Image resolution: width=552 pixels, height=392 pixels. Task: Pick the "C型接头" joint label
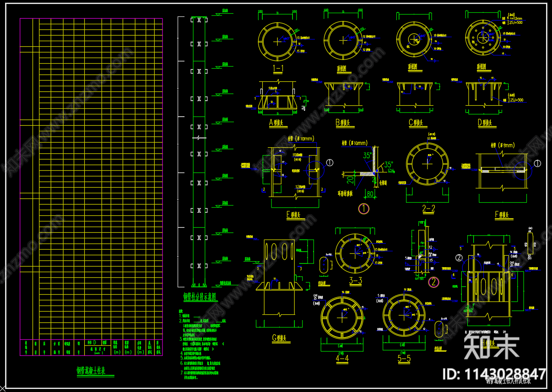(417, 123)
